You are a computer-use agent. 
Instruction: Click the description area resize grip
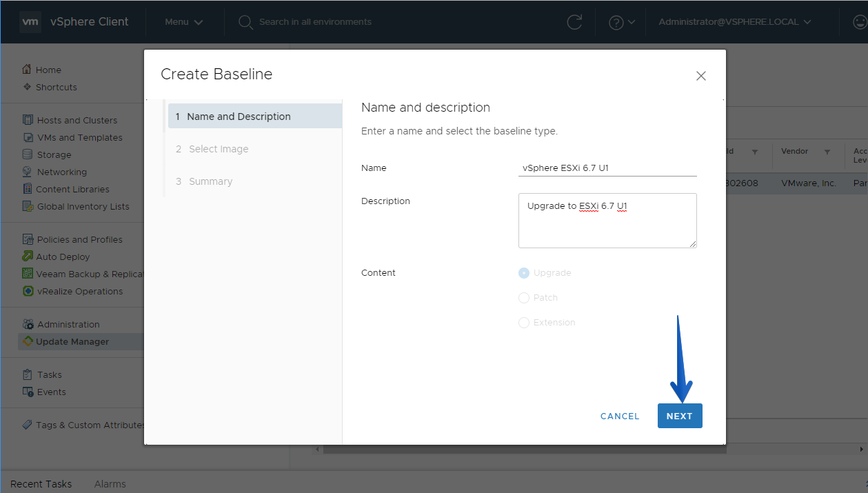point(692,243)
